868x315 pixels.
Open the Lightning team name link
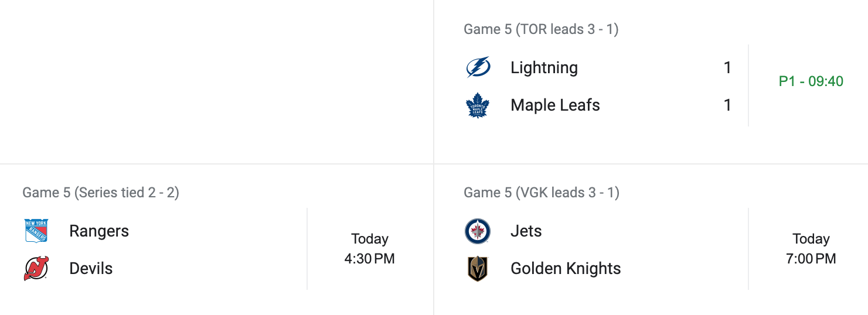[544, 68]
